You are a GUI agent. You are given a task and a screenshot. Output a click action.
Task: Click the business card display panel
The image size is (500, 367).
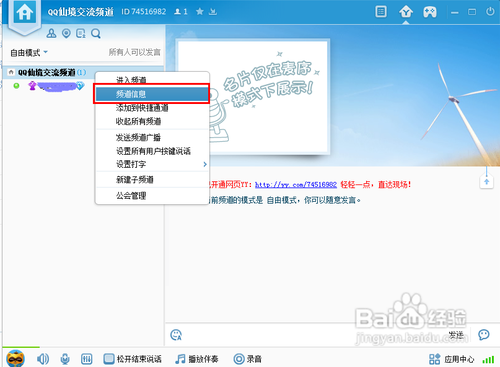(x=253, y=97)
